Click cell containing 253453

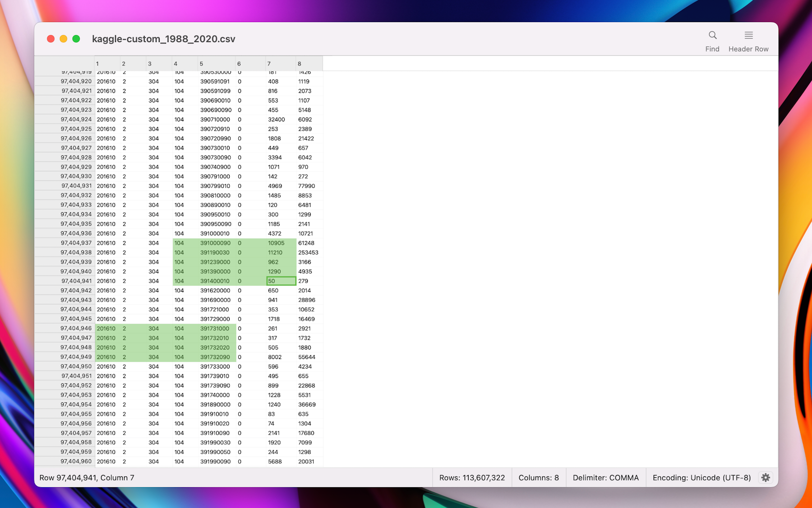[x=308, y=252]
